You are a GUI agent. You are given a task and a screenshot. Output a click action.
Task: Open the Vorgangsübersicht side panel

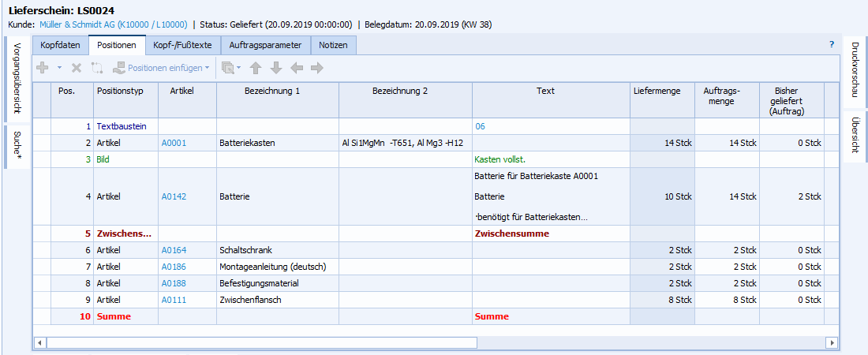tap(17, 78)
